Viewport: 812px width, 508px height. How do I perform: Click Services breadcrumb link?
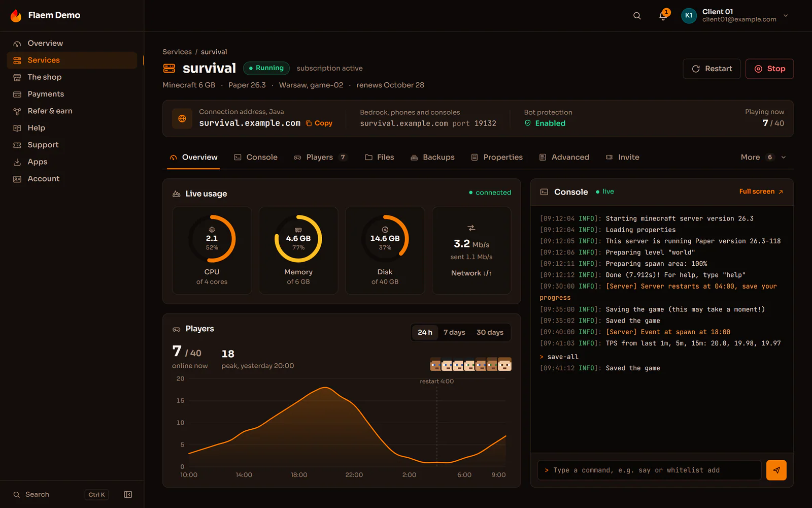click(x=177, y=52)
